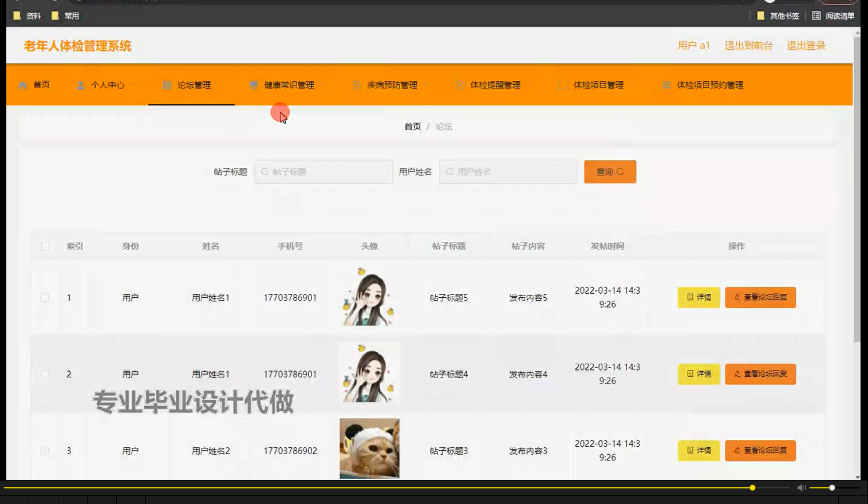Click the forum icon beside 论坛管理
The image size is (868, 504).
[166, 84]
